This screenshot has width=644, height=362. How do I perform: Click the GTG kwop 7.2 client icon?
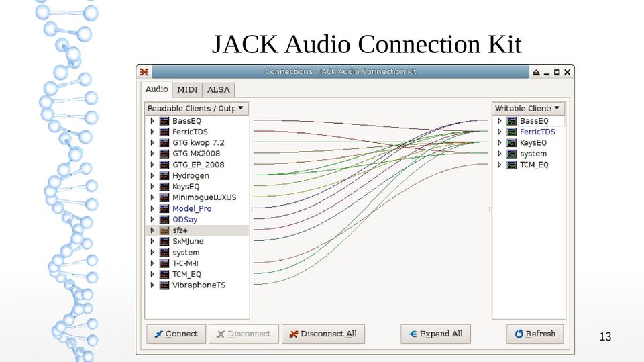coord(164,143)
